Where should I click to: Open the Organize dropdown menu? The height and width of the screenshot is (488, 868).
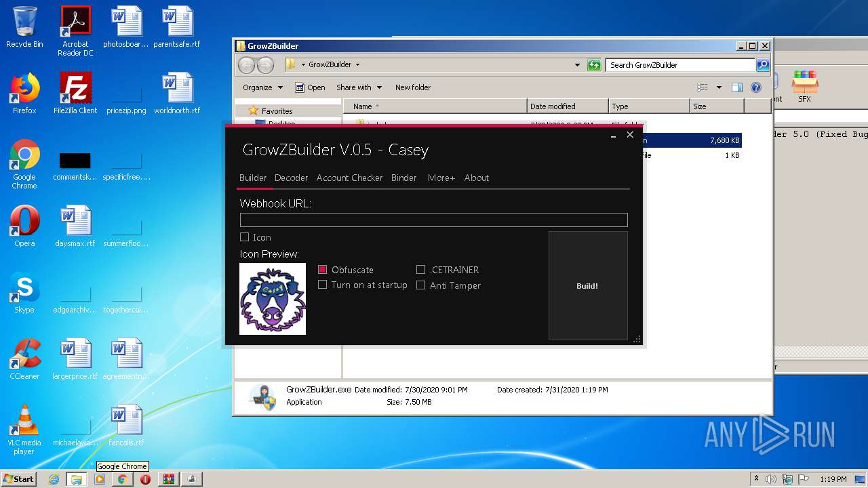262,87
